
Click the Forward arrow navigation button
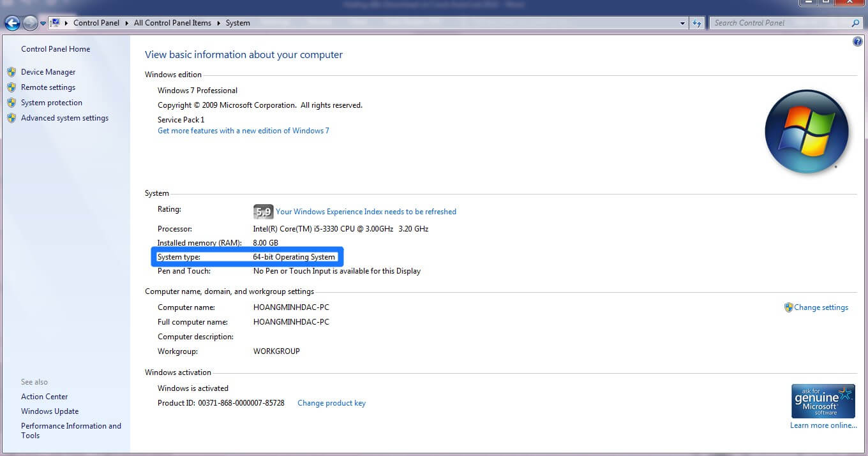(30, 24)
